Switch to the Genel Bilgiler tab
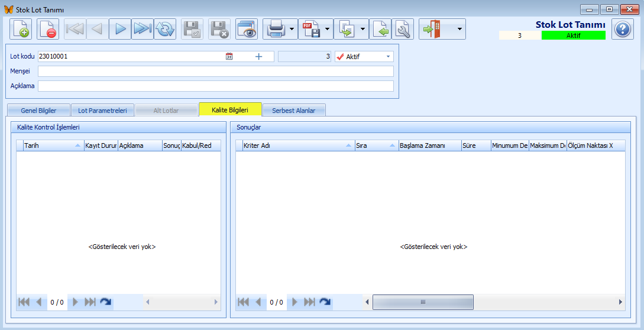 38,111
